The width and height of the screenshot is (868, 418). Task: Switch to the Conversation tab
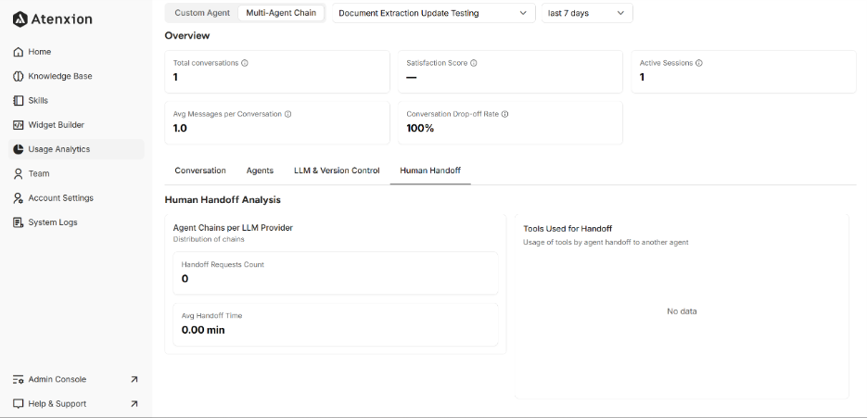click(x=200, y=171)
